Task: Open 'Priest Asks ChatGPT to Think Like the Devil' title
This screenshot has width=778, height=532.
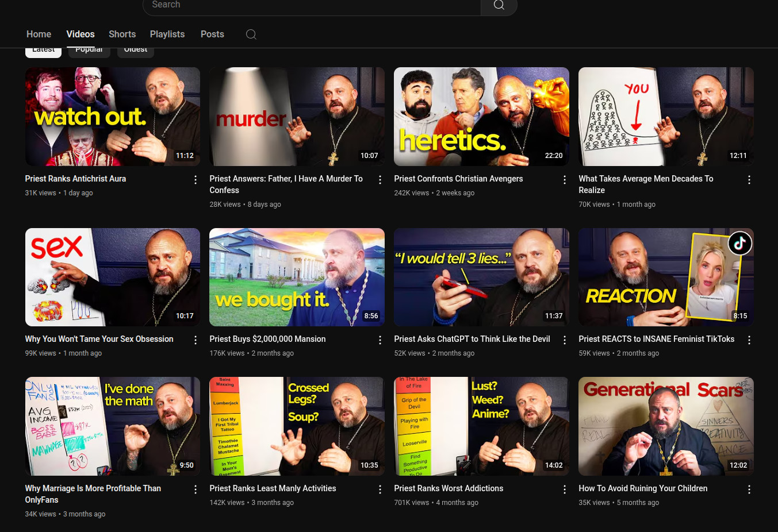Action: [x=472, y=339]
